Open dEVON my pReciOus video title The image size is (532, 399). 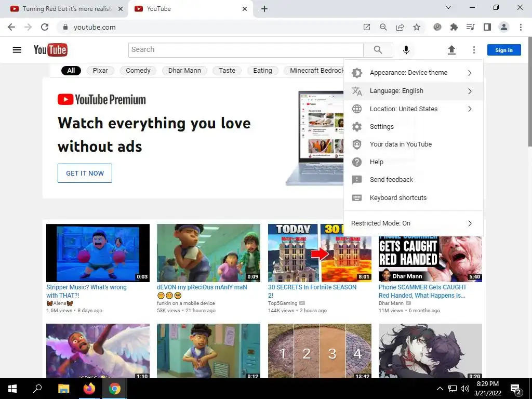point(202,291)
